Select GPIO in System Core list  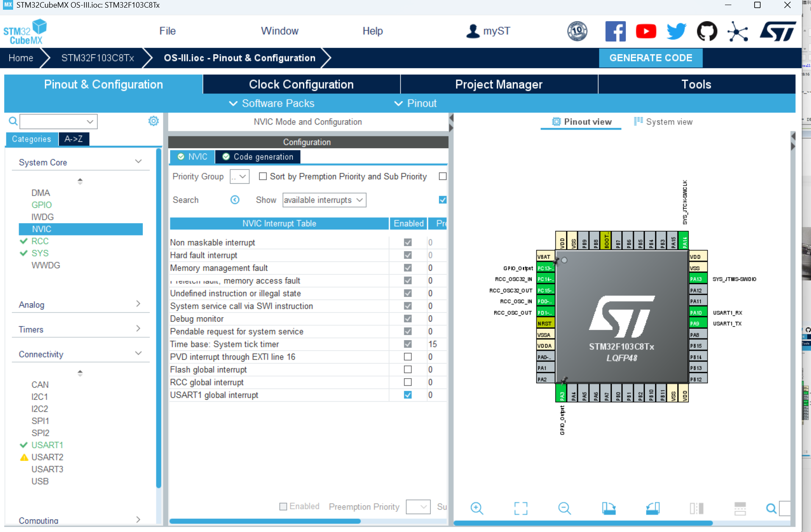click(x=42, y=205)
